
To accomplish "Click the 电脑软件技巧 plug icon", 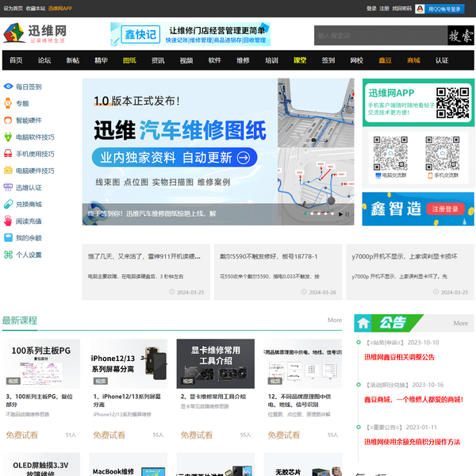I will coord(8,137).
